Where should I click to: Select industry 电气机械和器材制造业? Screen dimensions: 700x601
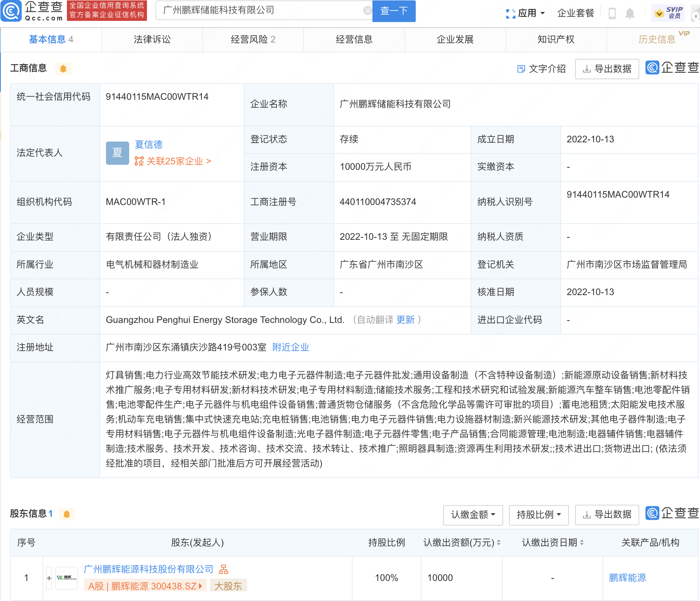(152, 265)
